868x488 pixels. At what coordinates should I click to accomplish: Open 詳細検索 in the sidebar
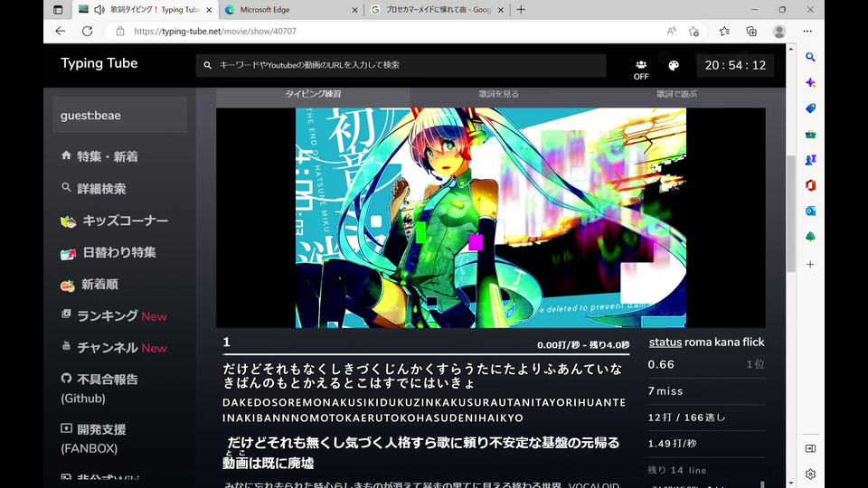pos(93,189)
